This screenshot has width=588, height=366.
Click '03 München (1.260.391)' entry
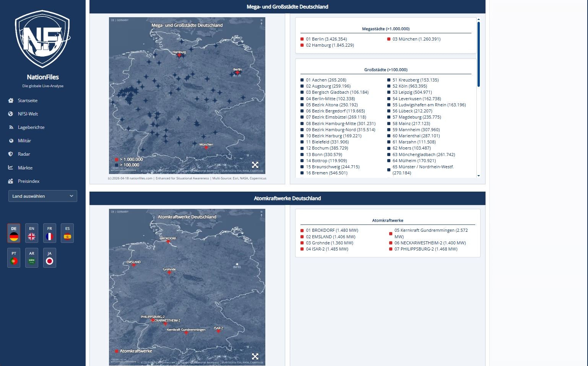(416, 39)
